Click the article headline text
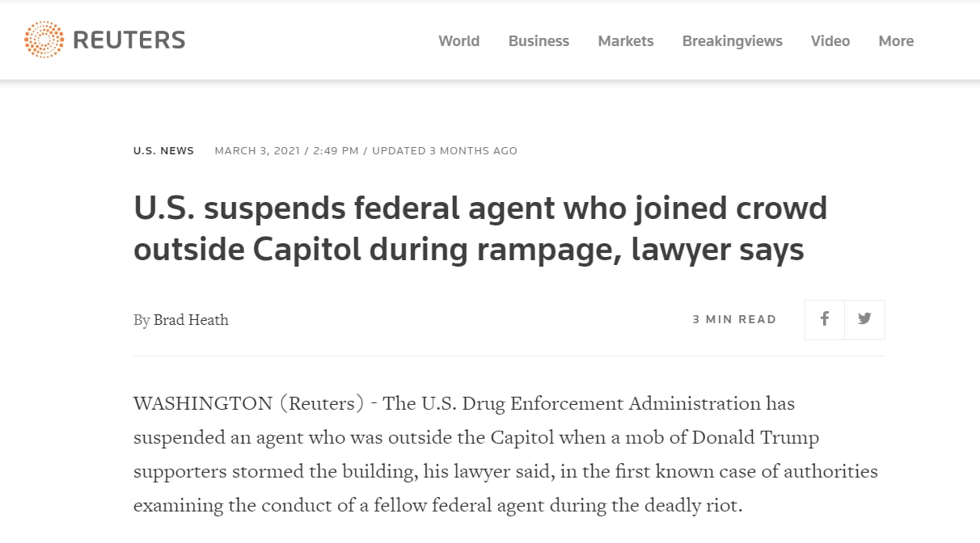The height and width of the screenshot is (543, 980). (480, 229)
